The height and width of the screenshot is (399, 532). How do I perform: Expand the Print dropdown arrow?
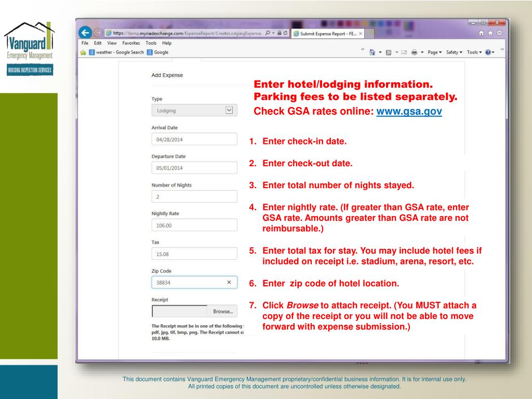422,52
